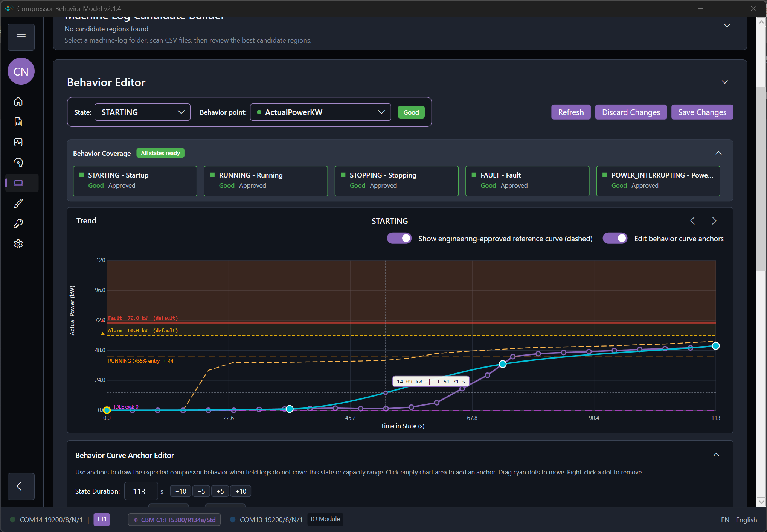The image size is (767, 532).
Task: Open settings gear in sidebar
Action: [18, 244]
